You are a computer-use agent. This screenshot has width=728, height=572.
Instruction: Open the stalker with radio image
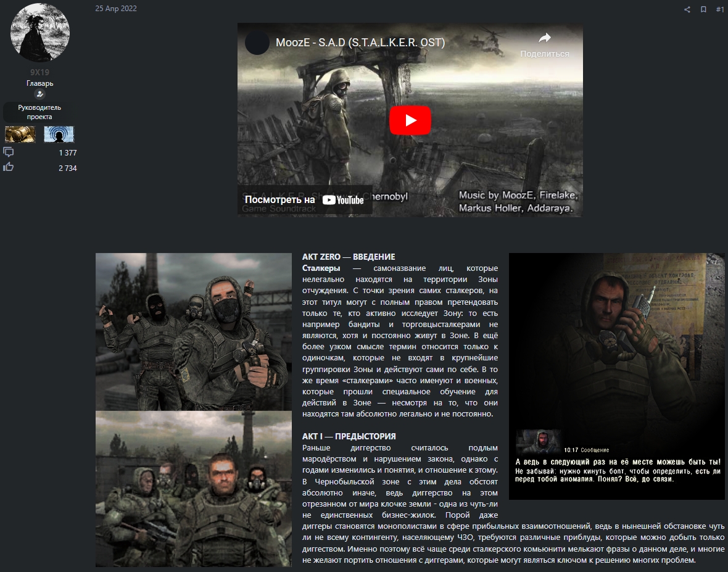coord(616,376)
